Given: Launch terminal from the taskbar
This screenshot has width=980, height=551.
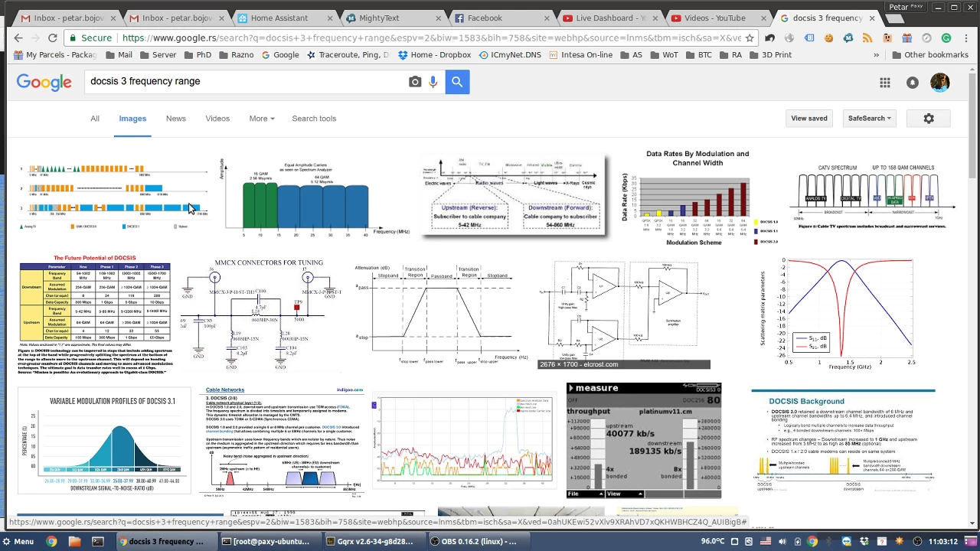Looking at the screenshot, I should pos(98,541).
